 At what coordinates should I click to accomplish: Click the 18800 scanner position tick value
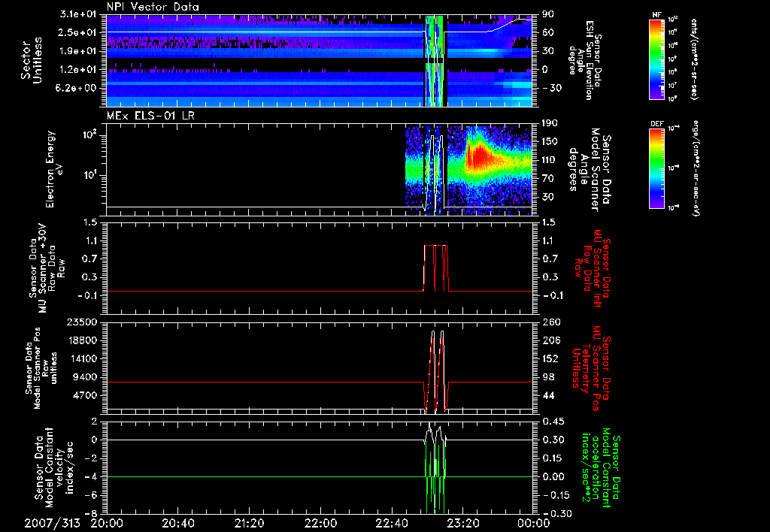(x=81, y=340)
